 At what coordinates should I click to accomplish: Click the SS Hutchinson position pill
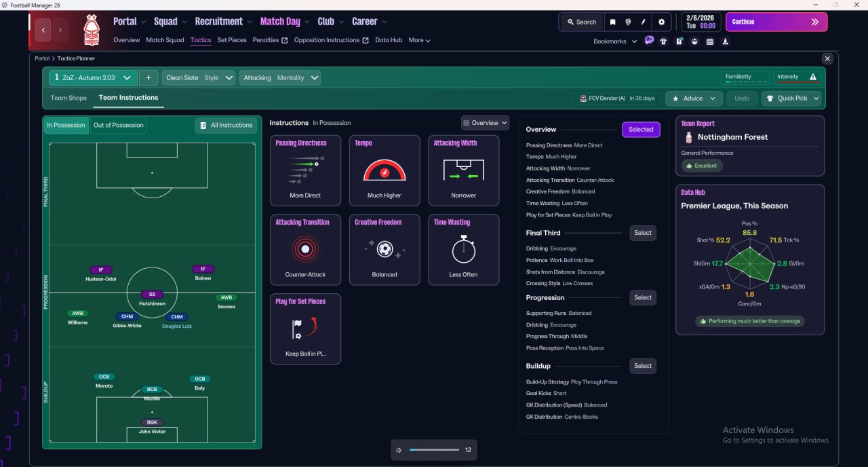pos(152,295)
